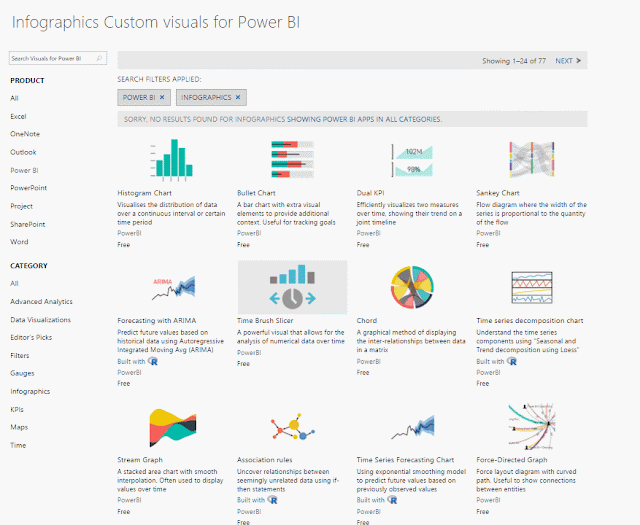The width and height of the screenshot is (640, 525).
Task: Open the Association rules title link
Action: 264,460
